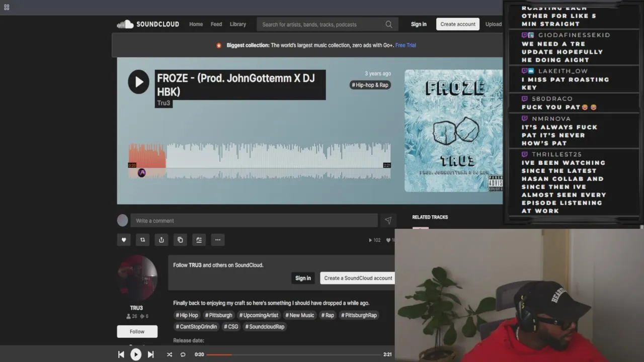Click the Pittsburgh tag
Image resolution: width=644 pixels, height=362 pixels.
pyautogui.click(x=218, y=315)
